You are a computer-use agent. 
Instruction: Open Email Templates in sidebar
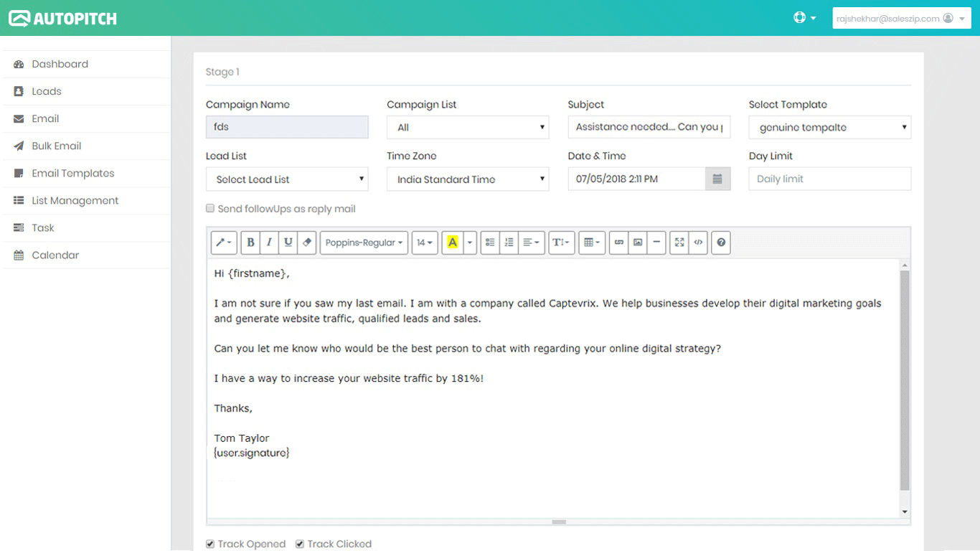click(x=86, y=173)
